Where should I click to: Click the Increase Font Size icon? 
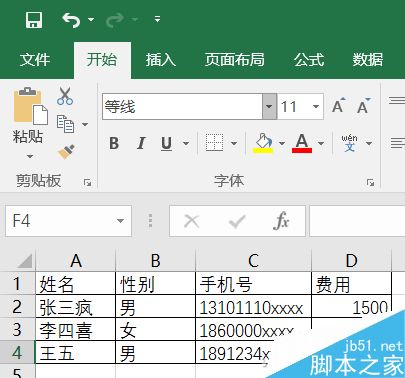(339, 106)
